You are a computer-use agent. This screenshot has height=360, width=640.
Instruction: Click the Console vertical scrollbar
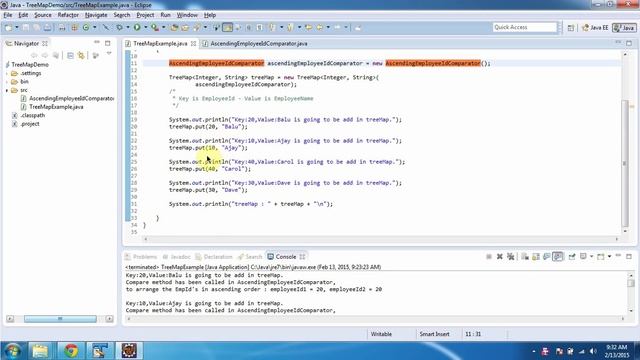point(631,282)
